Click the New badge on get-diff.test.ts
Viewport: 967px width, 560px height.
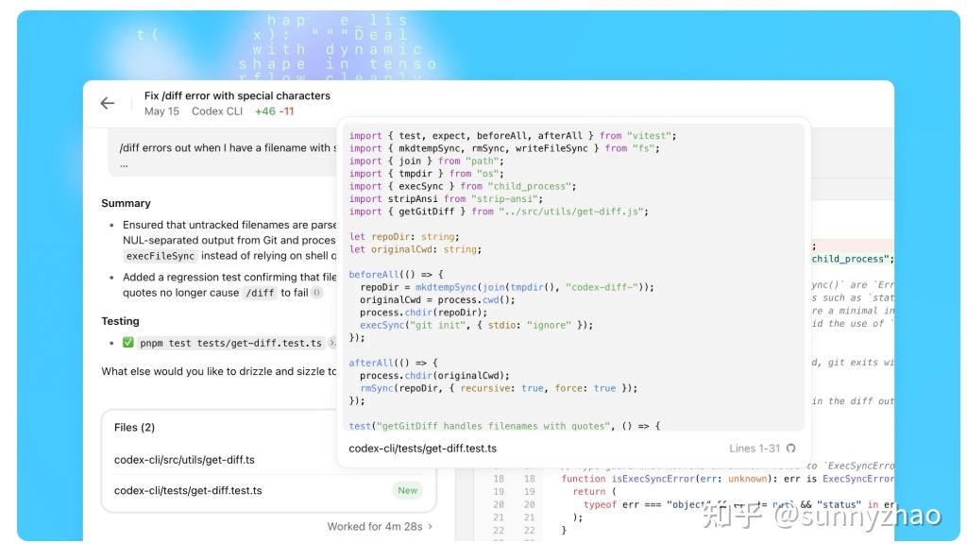coord(407,490)
